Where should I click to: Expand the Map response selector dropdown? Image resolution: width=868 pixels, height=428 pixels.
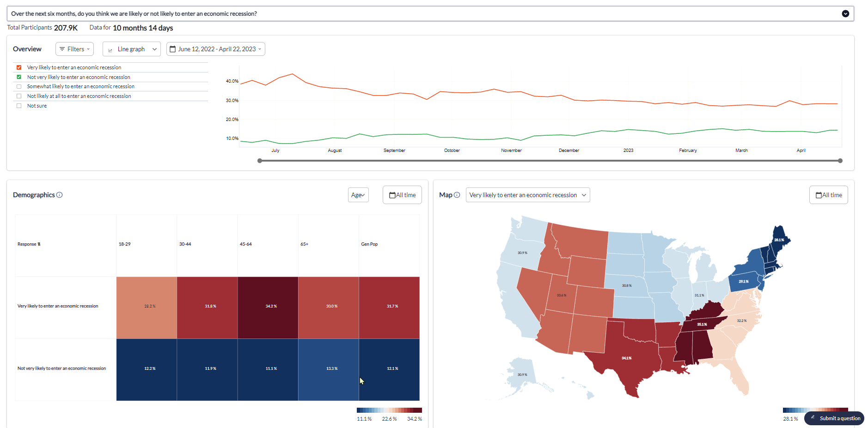pyautogui.click(x=528, y=195)
